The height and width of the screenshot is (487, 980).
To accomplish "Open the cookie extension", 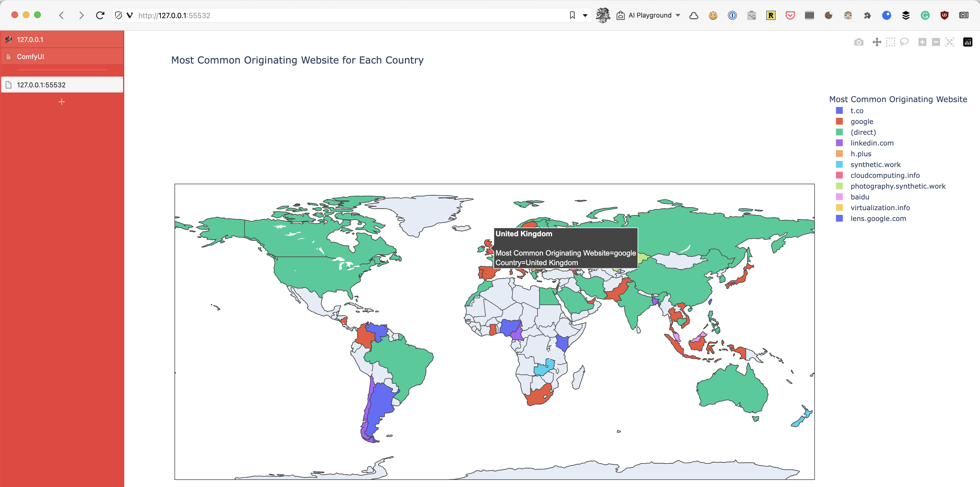I will 713,15.
